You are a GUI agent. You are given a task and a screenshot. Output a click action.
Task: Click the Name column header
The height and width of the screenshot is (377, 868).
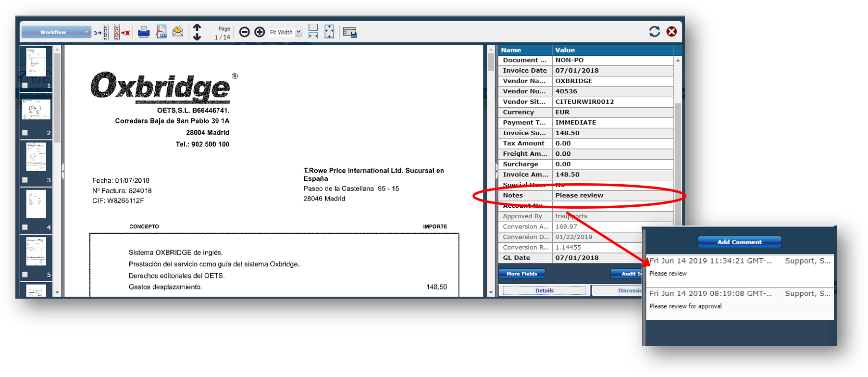(525, 50)
